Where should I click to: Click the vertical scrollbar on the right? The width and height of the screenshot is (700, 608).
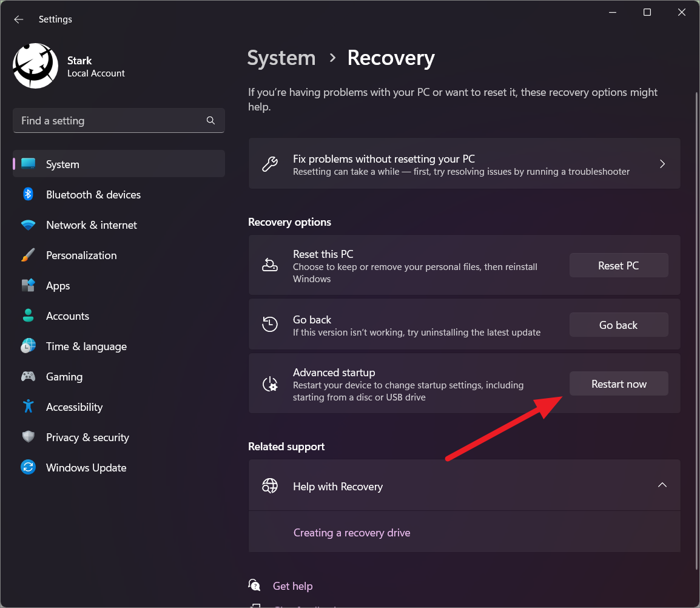click(x=696, y=331)
